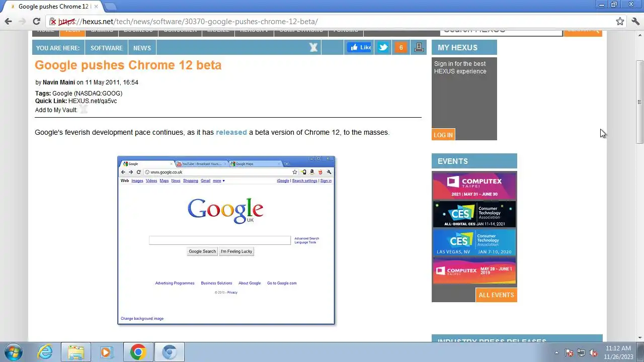This screenshot has height=362, width=644.
Task: Click the Chrome 12 screenshot image
Action: (x=226, y=240)
